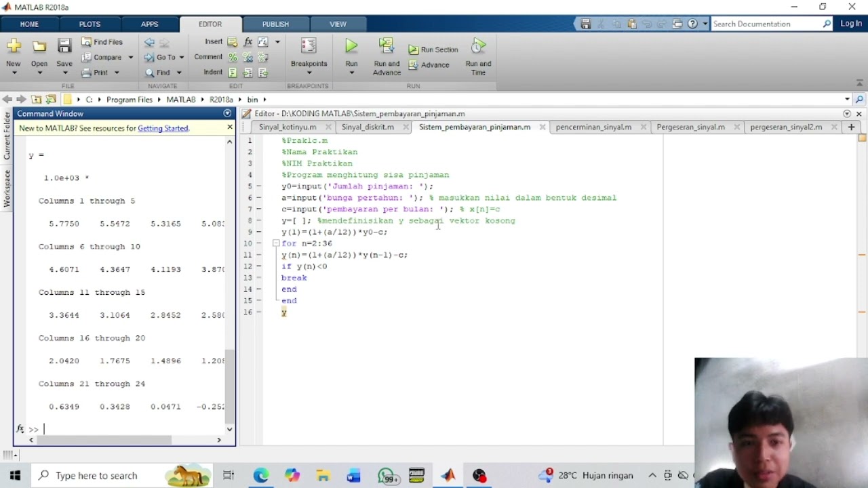Collapse the for loop fold marker

point(276,243)
